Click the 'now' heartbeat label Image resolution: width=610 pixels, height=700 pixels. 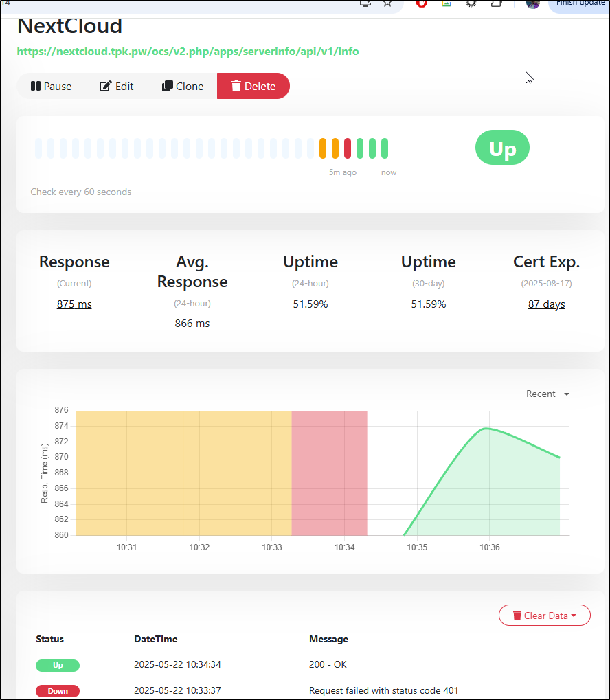[389, 173]
